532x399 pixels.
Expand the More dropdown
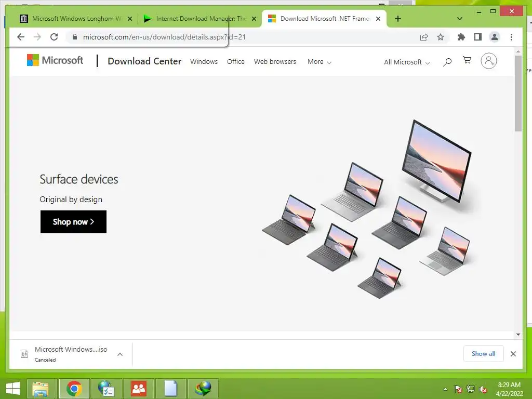(x=320, y=62)
